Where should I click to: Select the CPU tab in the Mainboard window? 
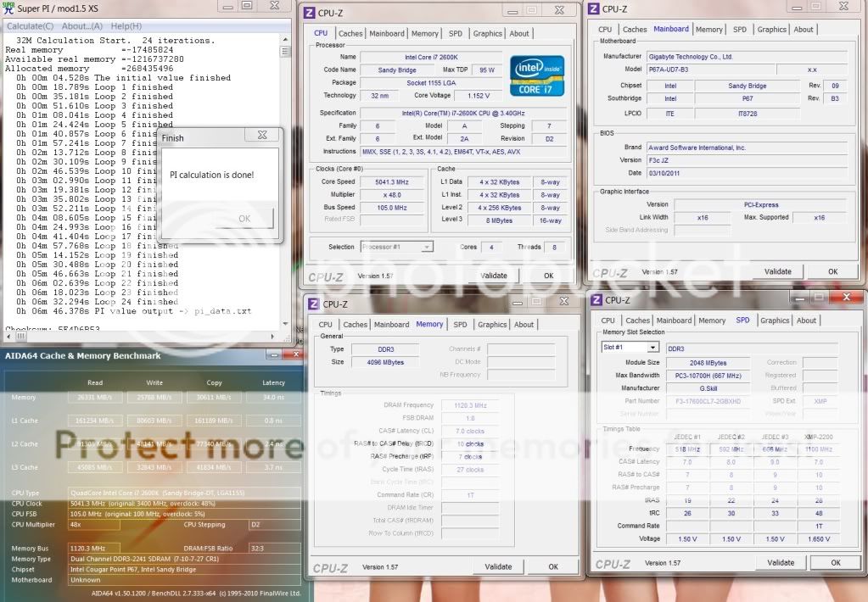tap(605, 30)
